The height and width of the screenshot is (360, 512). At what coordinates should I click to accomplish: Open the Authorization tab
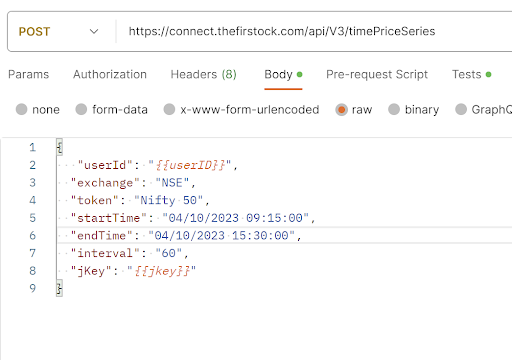pos(110,74)
